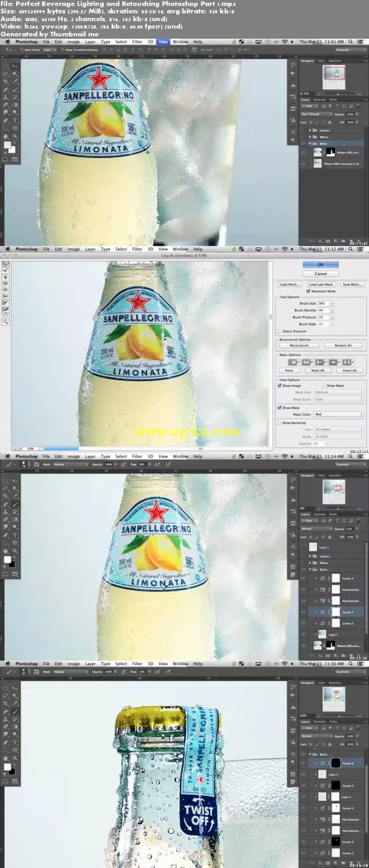Switch to Channels tab in 11:01 AM screenshot
The image size is (369, 868).
(319, 99)
